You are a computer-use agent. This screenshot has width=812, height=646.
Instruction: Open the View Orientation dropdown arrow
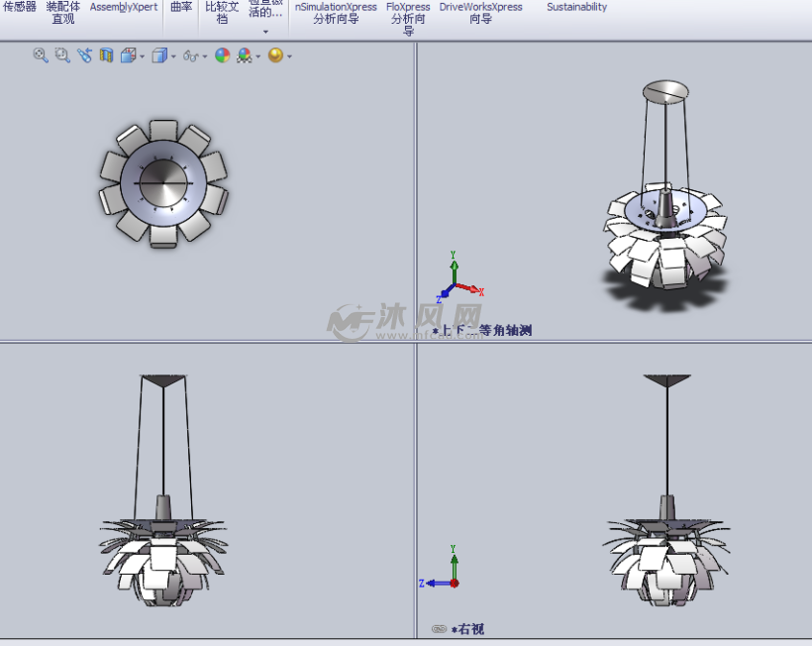coord(142,56)
